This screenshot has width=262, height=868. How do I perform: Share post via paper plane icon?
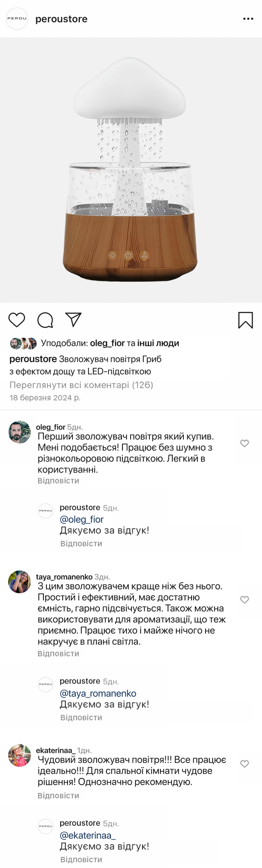pos(73,320)
